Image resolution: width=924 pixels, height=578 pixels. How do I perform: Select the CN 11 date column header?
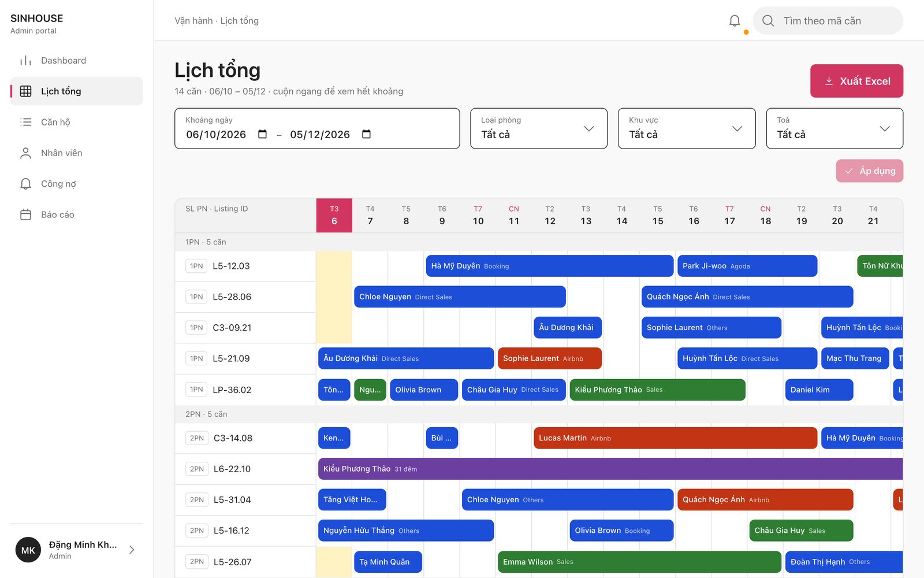[x=514, y=215]
